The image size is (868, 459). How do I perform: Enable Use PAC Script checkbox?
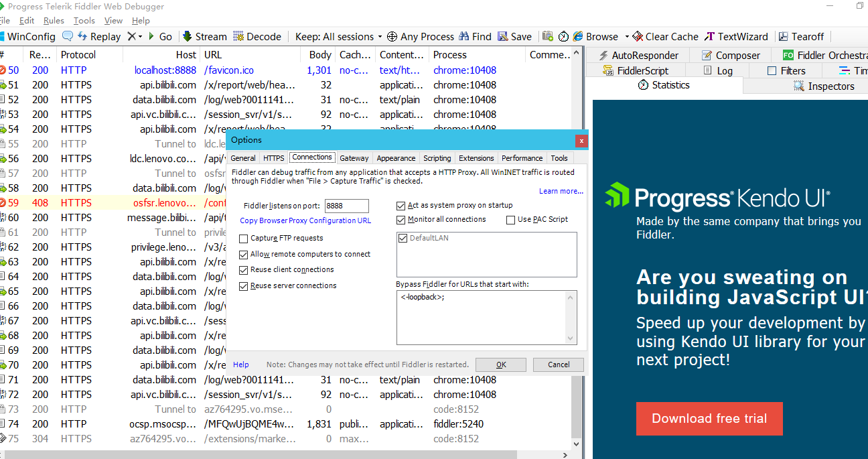pos(511,219)
